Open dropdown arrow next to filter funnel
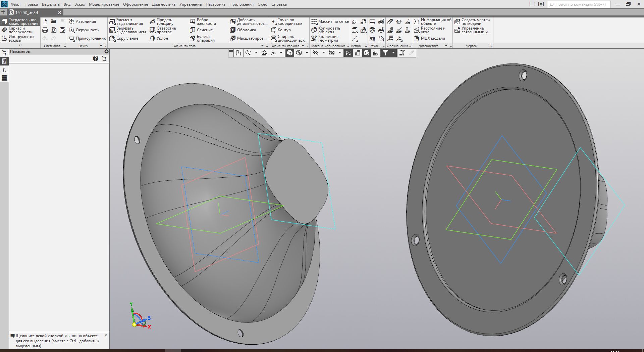Screen dimensions: 644x352 pyautogui.click(x=393, y=53)
